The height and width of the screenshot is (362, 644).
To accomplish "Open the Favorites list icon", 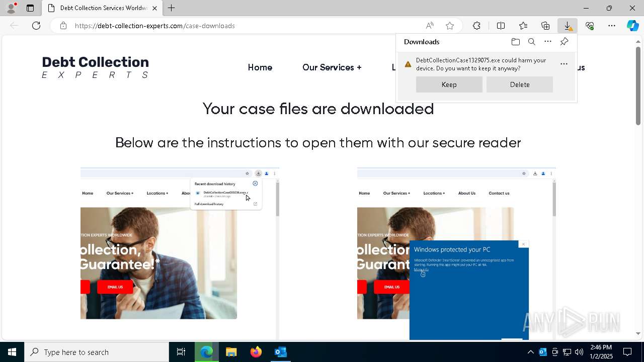I will tap(523, 26).
